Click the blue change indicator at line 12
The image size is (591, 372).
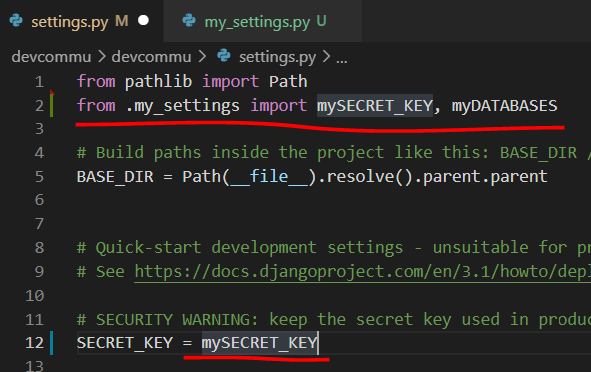click(52, 343)
